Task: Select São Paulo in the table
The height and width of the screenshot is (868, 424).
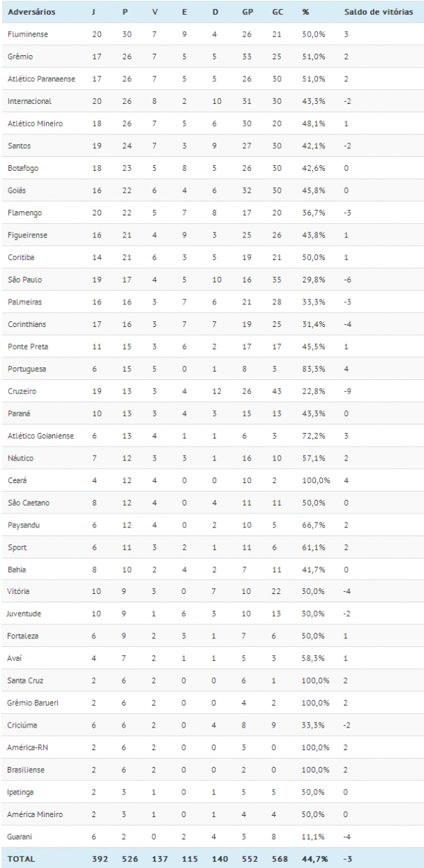Action: pyautogui.click(x=24, y=280)
